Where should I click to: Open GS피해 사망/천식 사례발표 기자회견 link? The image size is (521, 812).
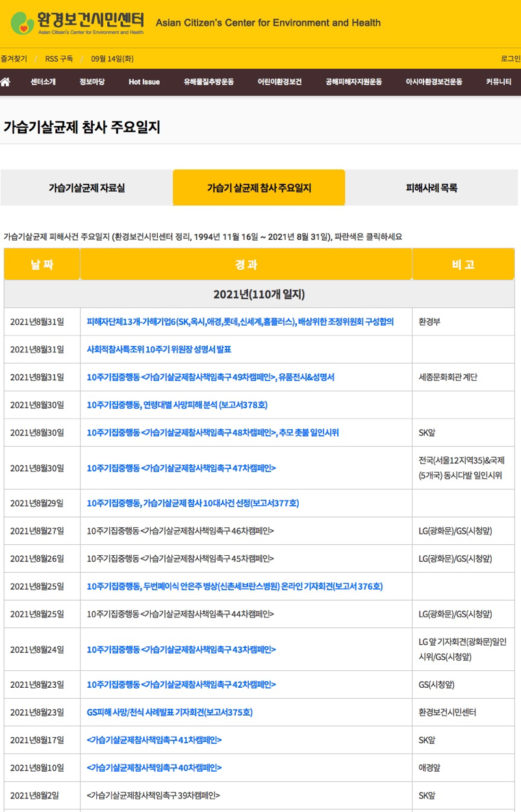point(170,713)
